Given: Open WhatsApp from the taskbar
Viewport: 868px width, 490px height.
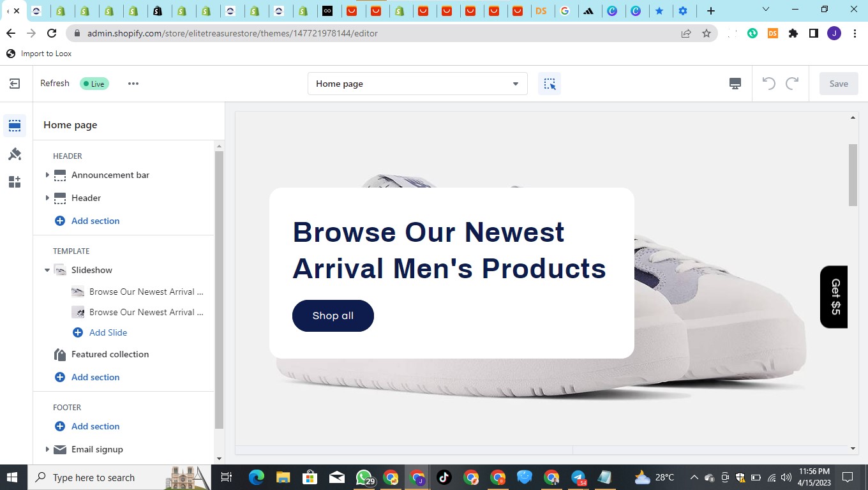Looking at the screenshot, I should [x=364, y=477].
